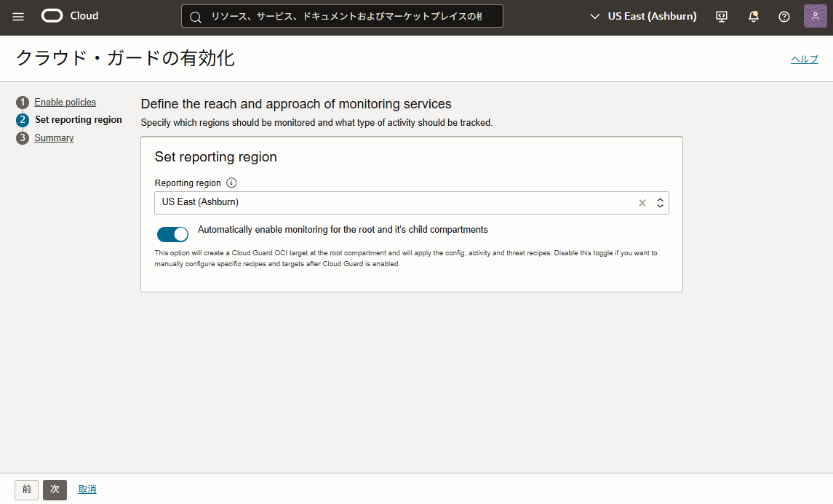The width and height of the screenshot is (833, 504).
Task: Open the notifications bell
Action: (x=754, y=17)
